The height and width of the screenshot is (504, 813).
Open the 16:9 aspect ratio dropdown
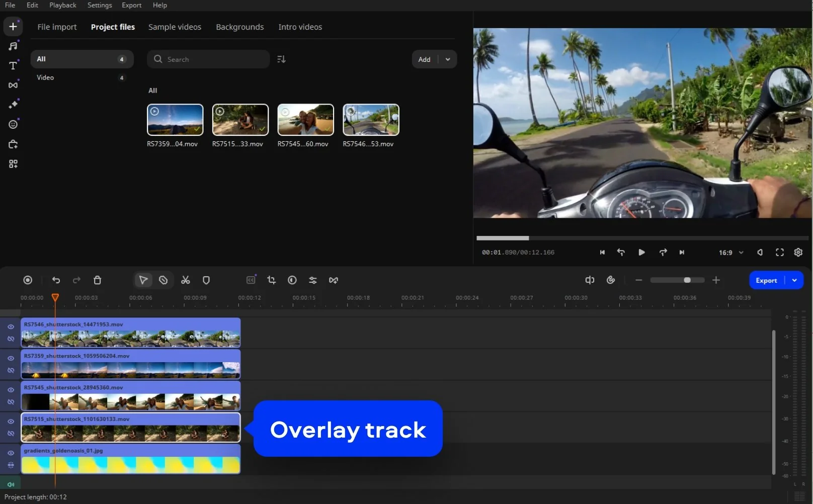(x=731, y=253)
